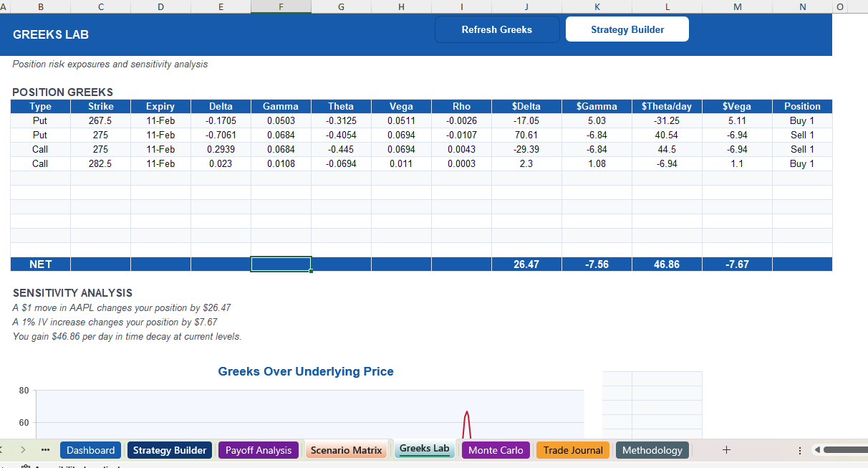Open the three-dot menu beside the scrollbar
The image size is (868, 468).
pos(799,449)
